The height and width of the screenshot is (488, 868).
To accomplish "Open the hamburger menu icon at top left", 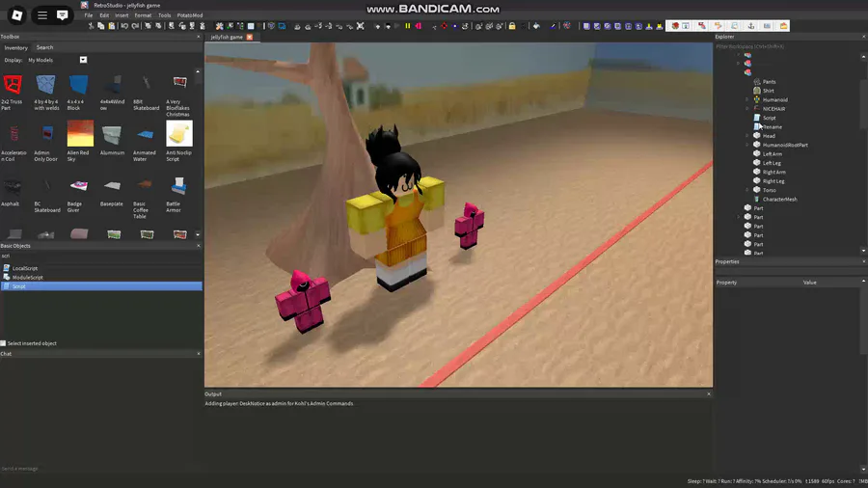I will click(42, 15).
